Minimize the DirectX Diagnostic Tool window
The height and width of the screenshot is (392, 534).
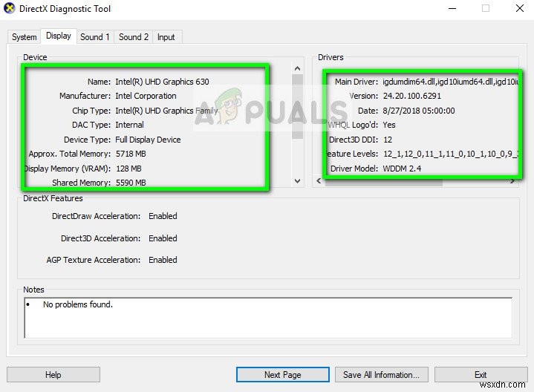[452, 8]
